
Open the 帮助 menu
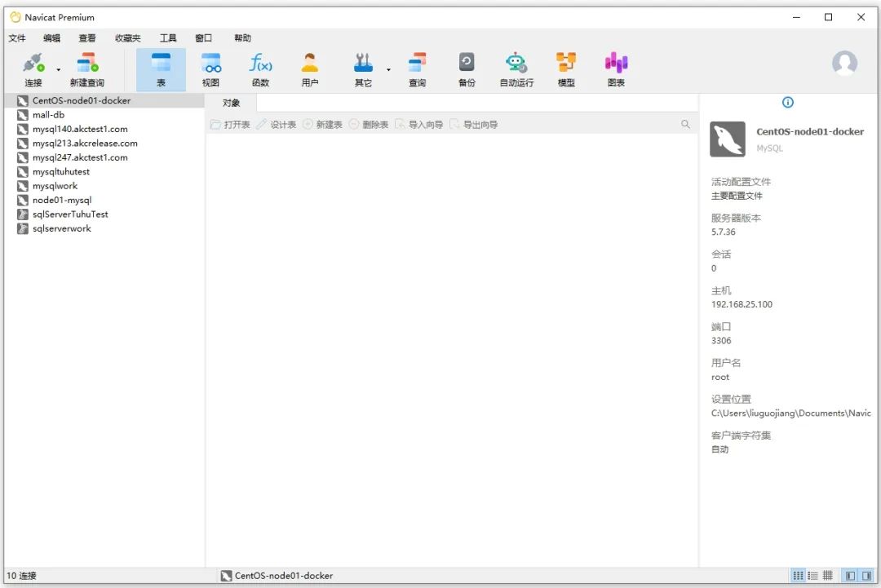[242, 38]
